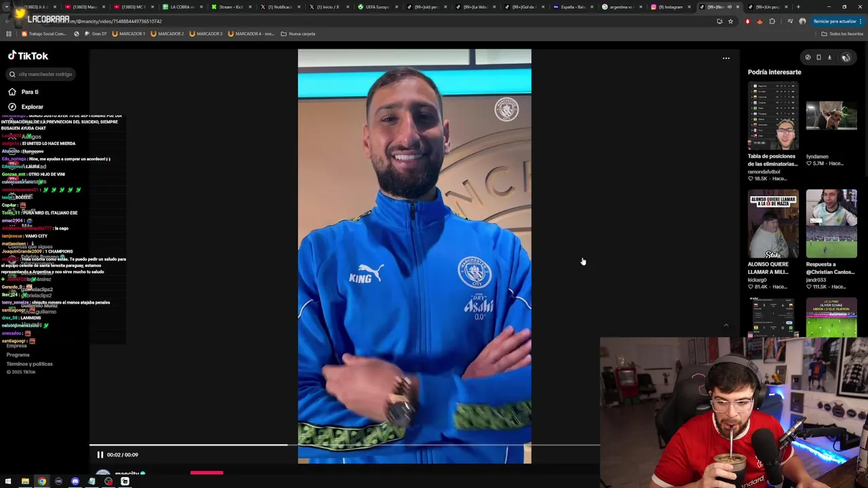868x488 pixels.
Task: Close the Instagram browser tab
Action: click(x=690, y=7)
